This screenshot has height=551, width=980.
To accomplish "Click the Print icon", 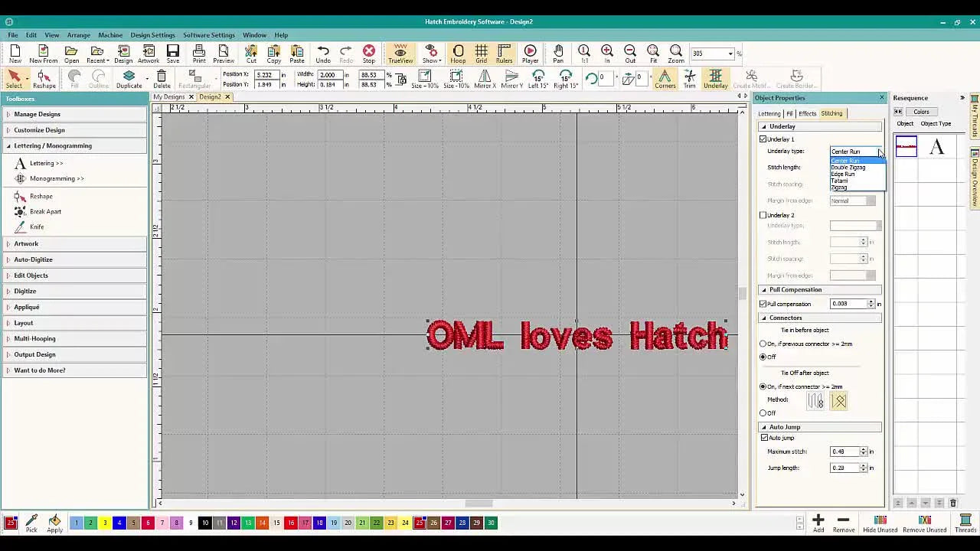I will (199, 54).
